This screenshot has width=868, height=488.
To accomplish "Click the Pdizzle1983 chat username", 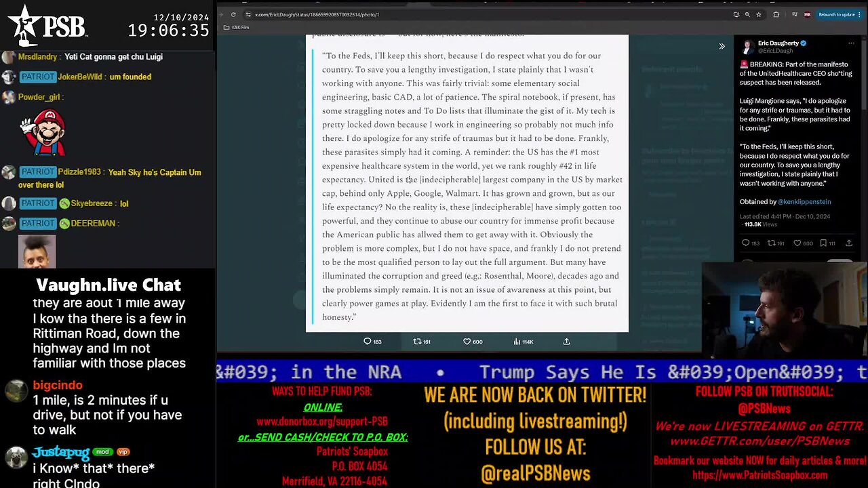I will [79, 172].
